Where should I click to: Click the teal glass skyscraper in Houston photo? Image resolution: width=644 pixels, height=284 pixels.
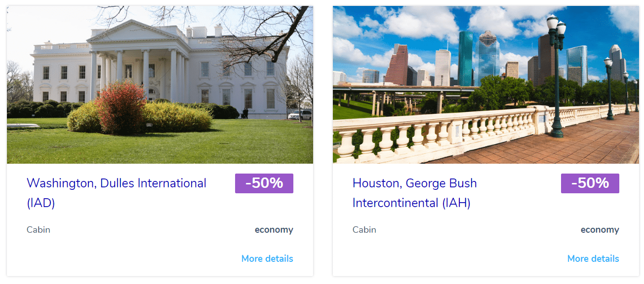[465, 58]
